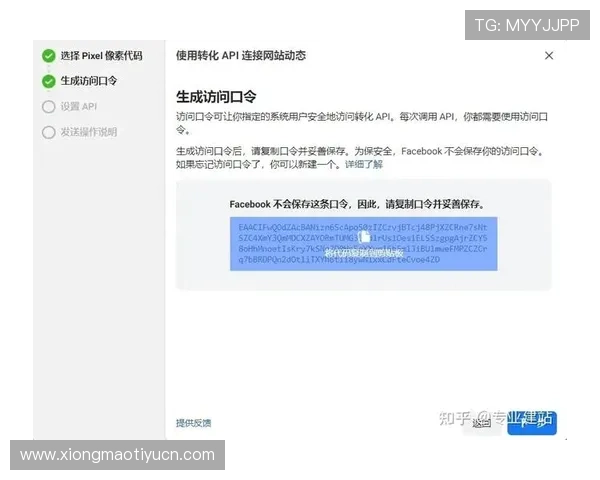The height and width of the screenshot is (480, 600).
Task: Click the dialog title 使用转化 API 连接网站动态
Action: [241, 56]
